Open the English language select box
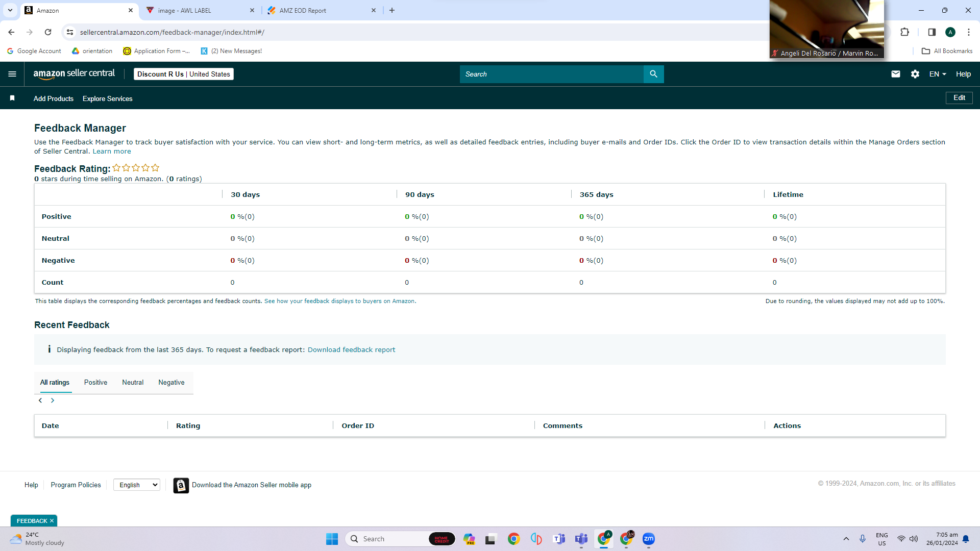The image size is (980, 551). pyautogui.click(x=137, y=485)
